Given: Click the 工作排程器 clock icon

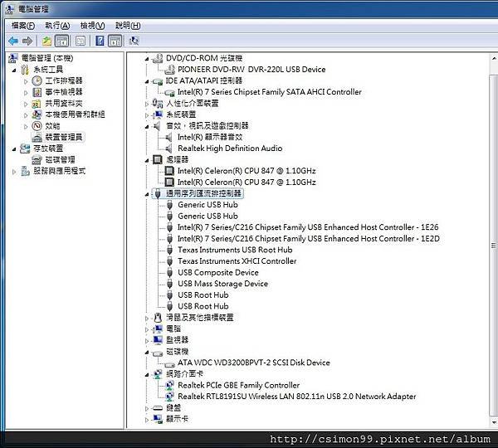Looking at the screenshot, I should tap(37, 80).
